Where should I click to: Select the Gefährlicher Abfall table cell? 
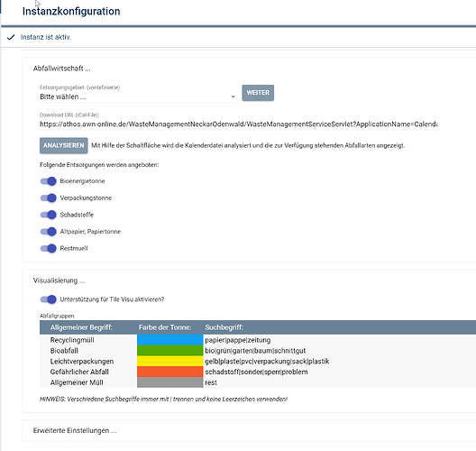click(79, 372)
